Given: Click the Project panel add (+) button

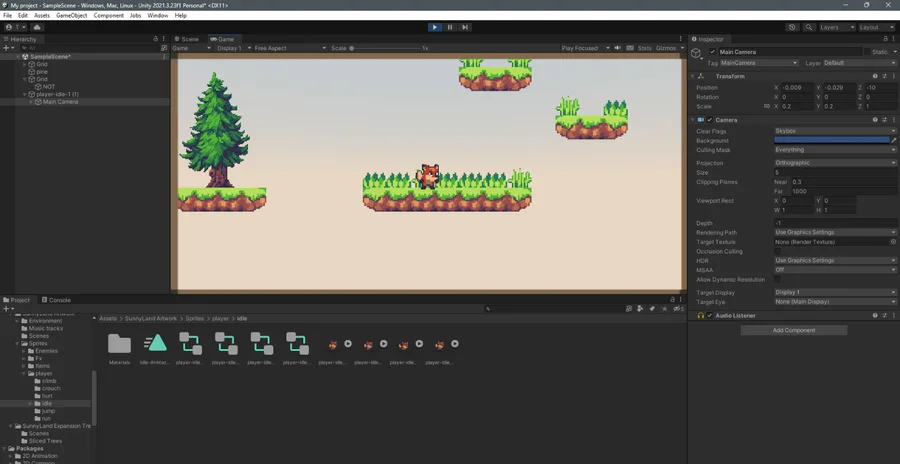Looking at the screenshot, I should coord(7,309).
